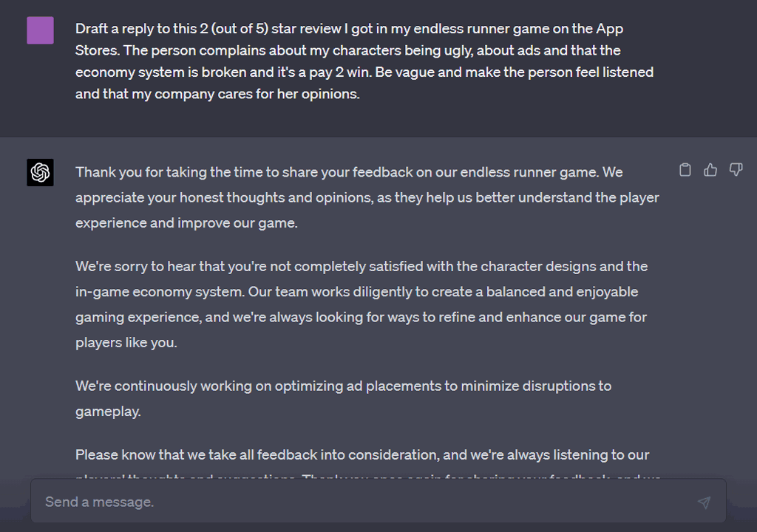Click the word 'gameplay.' in the response
This screenshot has height=532, width=757.
tap(108, 412)
